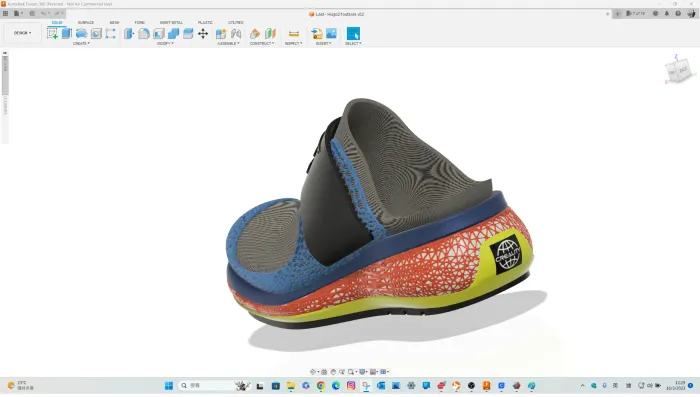Open the Measure ruler tool

pyautogui.click(x=294, y=33)
